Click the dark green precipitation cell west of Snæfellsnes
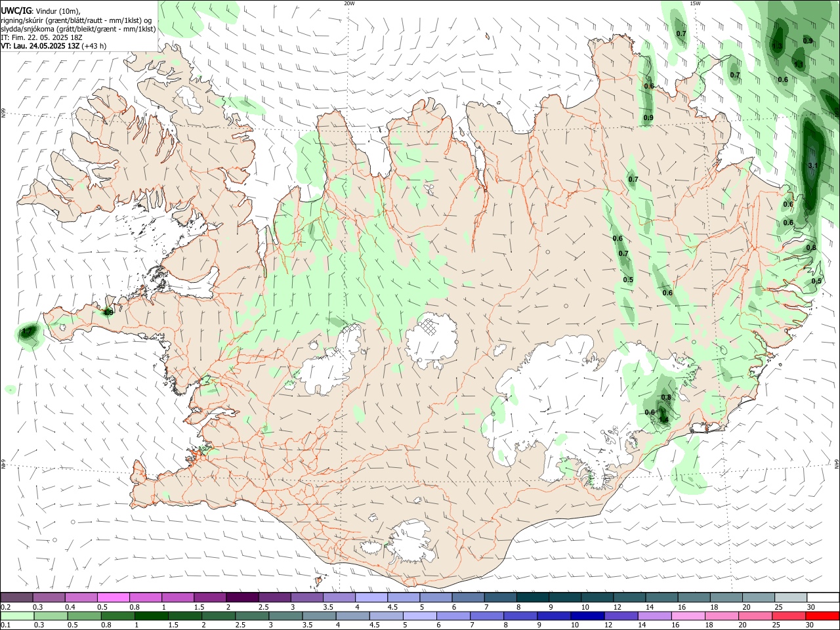Viewport: 840px width, 630px height. click(x=28, y=332)
